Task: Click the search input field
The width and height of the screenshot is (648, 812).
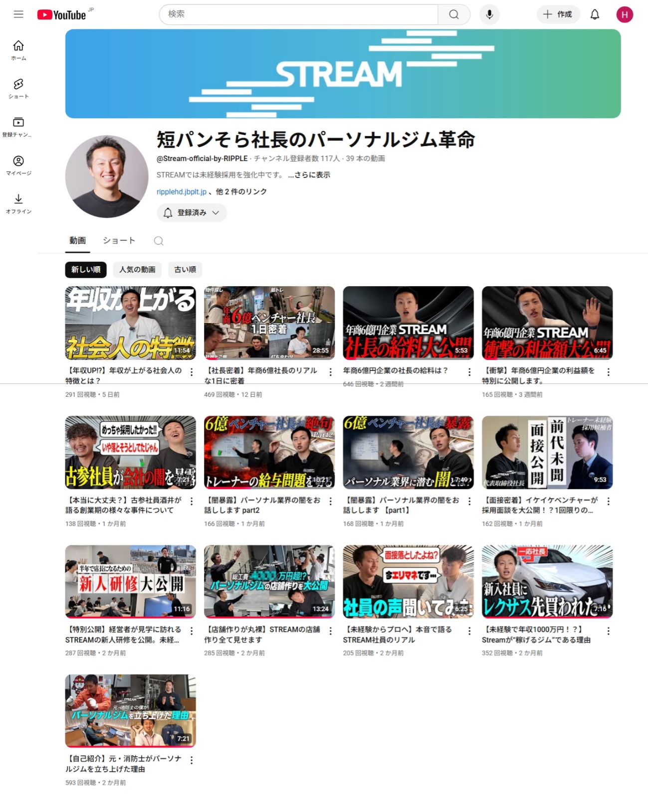Action: (x=298, y=14)
